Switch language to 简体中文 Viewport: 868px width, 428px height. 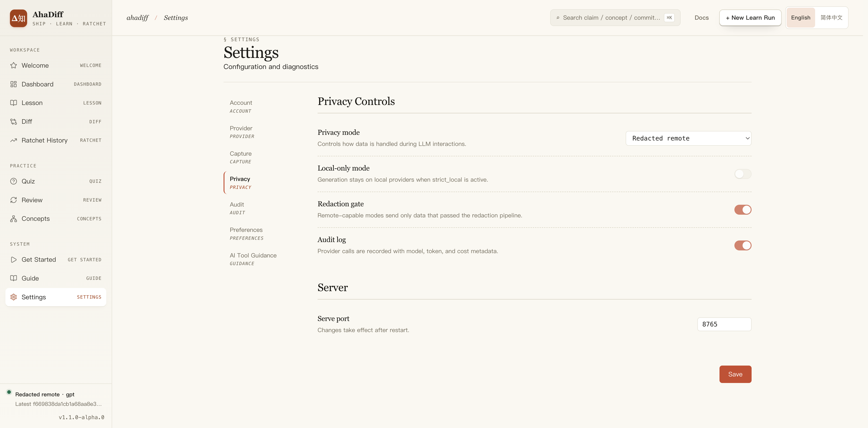[831, 18]
